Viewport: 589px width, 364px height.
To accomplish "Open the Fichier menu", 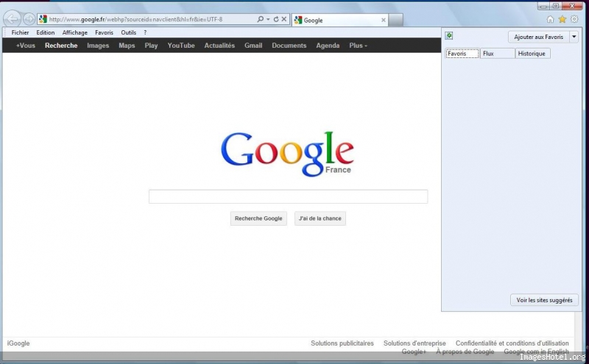I will [x=21, y=32].
